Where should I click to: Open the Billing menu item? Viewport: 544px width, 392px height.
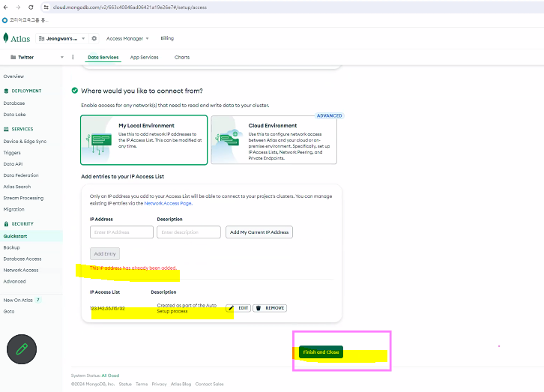167,38
